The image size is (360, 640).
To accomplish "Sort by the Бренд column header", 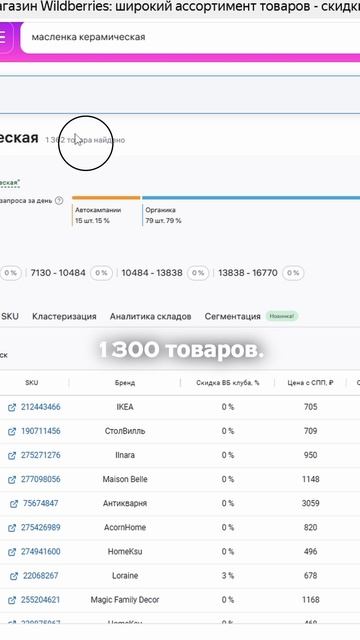I will pyautogui.click(x=125, y=383).
